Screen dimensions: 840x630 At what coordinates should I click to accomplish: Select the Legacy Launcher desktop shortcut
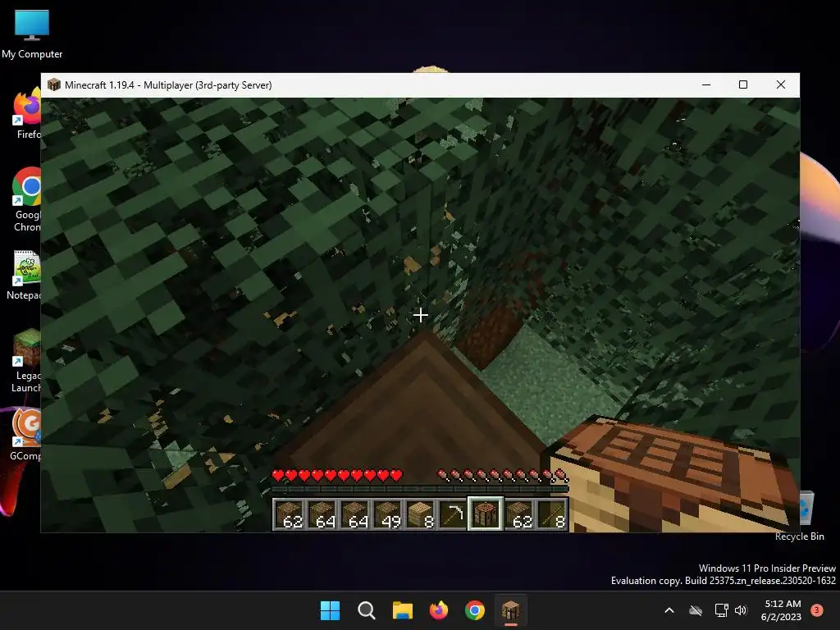26,361
